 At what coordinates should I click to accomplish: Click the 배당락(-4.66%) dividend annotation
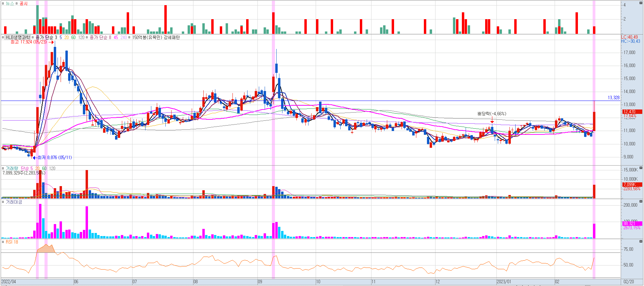pyautogui.click(x=492, y=114)
